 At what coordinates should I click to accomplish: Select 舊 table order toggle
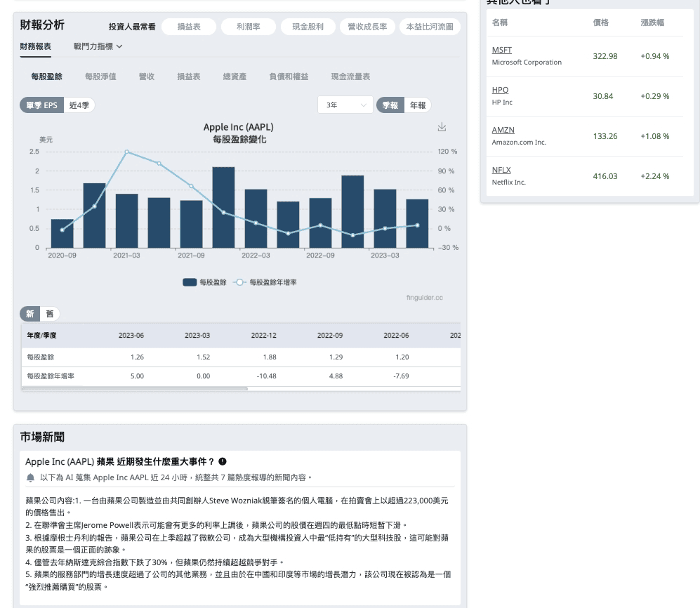(x=50, y=314)
